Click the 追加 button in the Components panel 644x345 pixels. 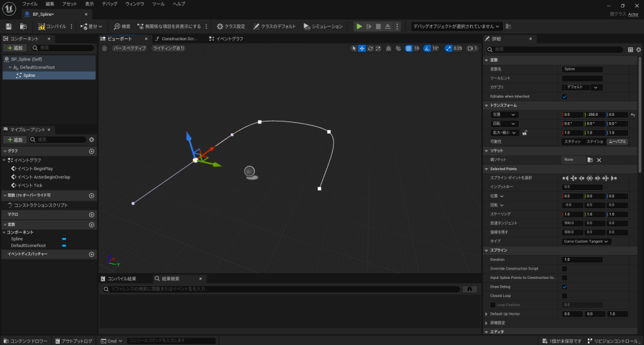coord(15,48)
